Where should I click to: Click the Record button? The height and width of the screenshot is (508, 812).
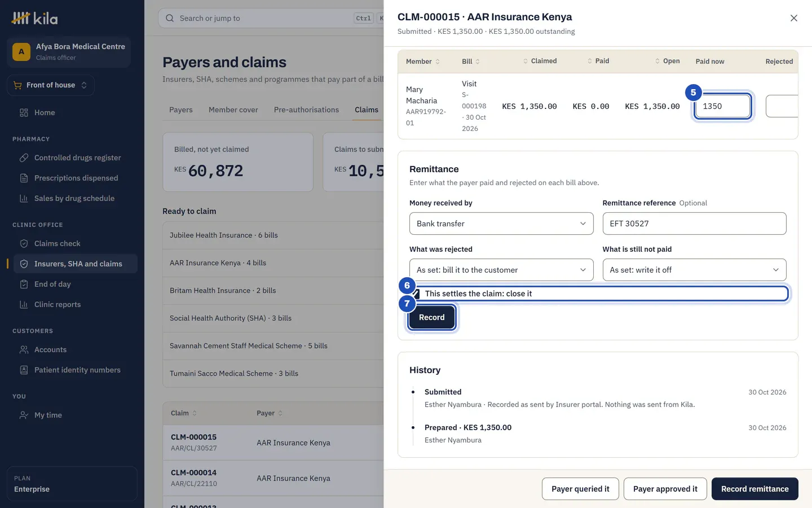(432, 317)
